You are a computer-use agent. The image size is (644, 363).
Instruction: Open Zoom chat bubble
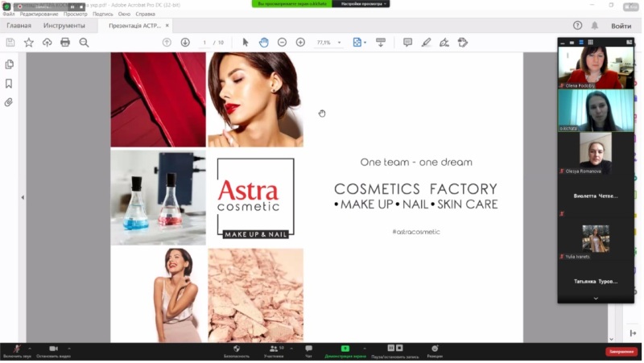(308, 352)
